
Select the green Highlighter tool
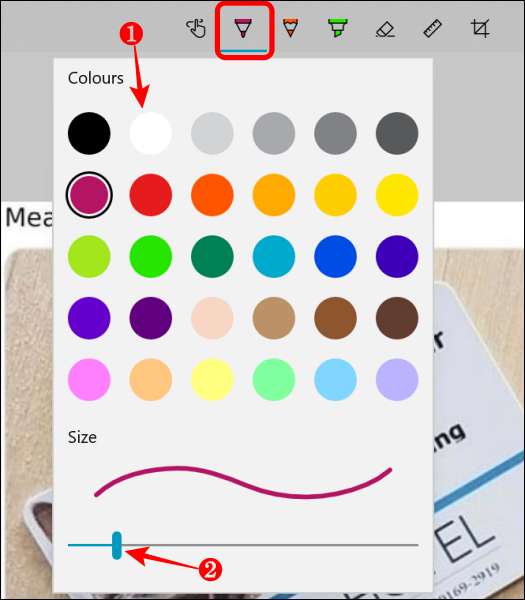338,28
